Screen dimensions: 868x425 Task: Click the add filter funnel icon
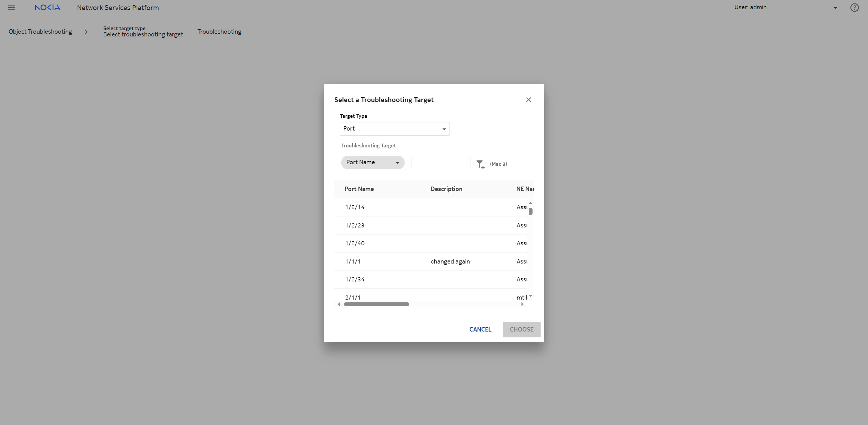tap(480, 164)
